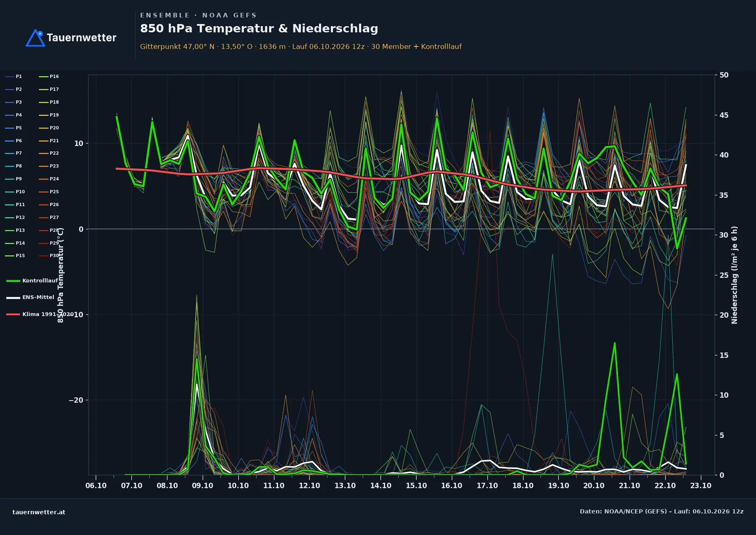
Task: Click the 'ENSEMBLE · NOAA GEFS' header label
Action: pyautogui.click(x=198, y=15)
